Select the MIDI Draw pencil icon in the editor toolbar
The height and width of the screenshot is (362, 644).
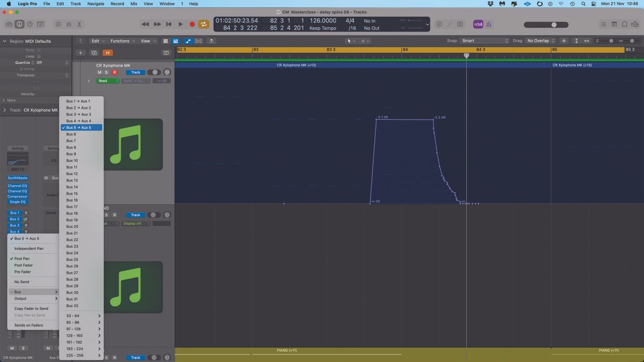pos(188,41)
